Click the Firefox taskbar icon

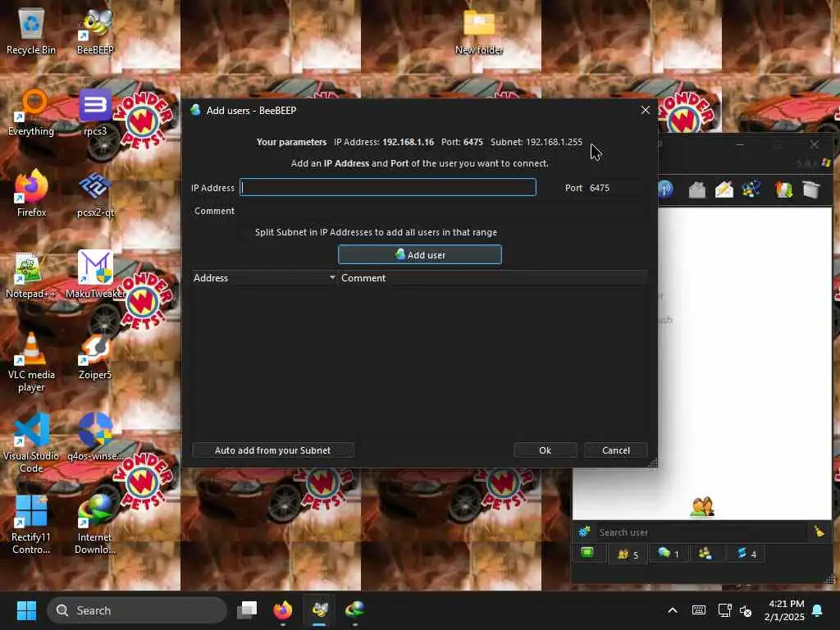click(x=283, y=610)
